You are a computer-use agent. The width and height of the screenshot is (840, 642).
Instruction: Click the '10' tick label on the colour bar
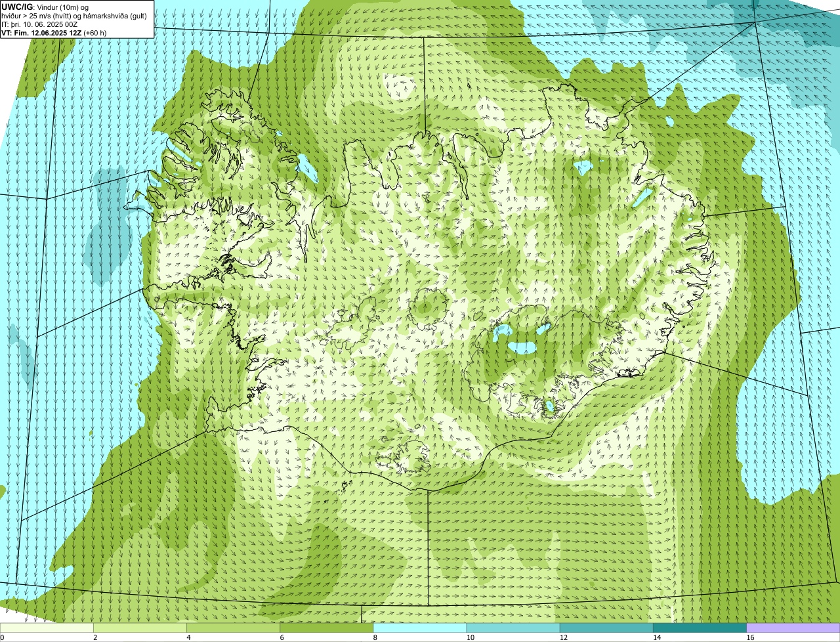[x=471, y=637]
